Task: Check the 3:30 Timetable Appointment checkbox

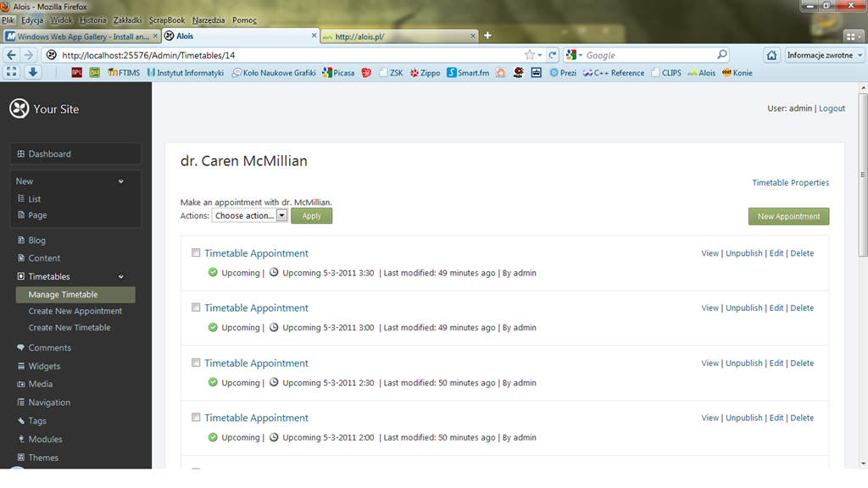Action: tap(196, 252)
